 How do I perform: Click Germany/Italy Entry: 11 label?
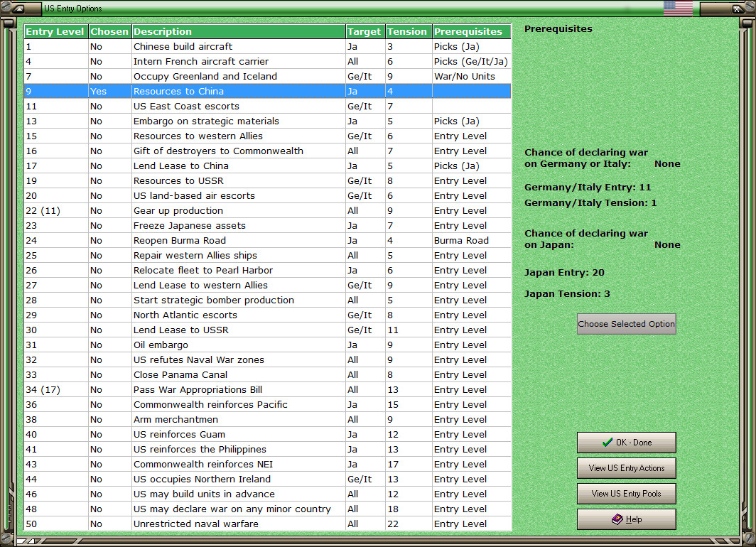588,188
